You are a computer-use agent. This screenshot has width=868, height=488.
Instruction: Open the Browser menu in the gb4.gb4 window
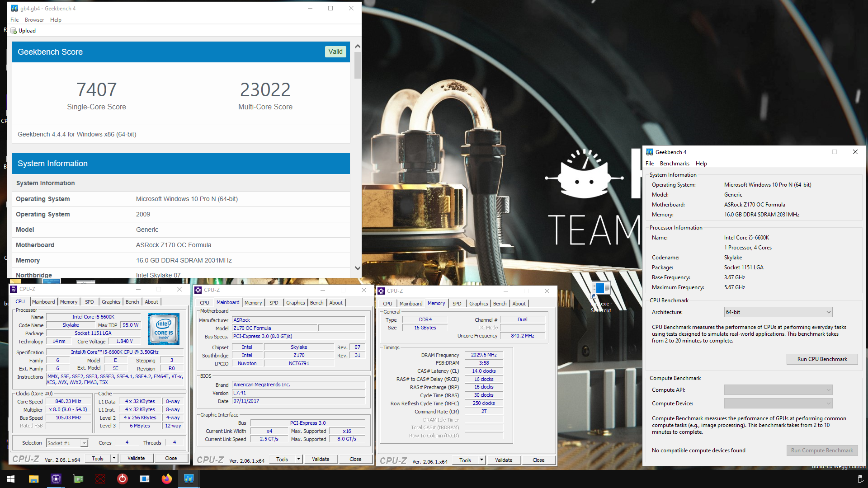click(x=34, y=20)
